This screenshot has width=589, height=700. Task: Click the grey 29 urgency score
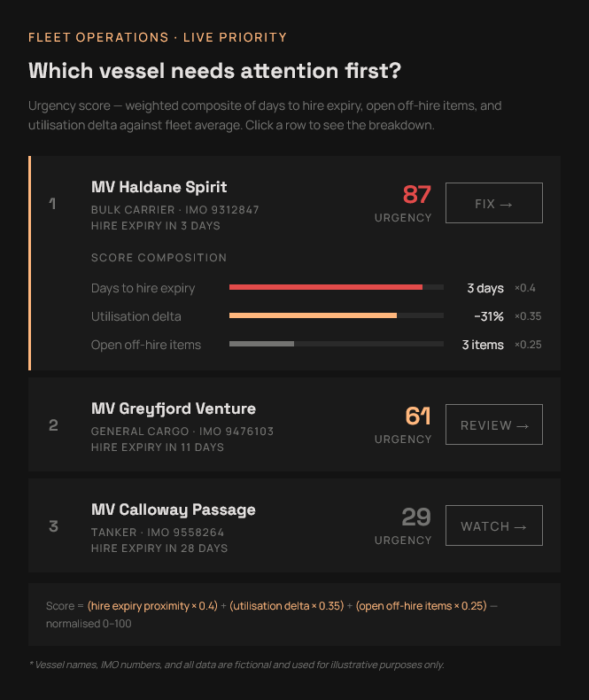(x=416, y=517)
